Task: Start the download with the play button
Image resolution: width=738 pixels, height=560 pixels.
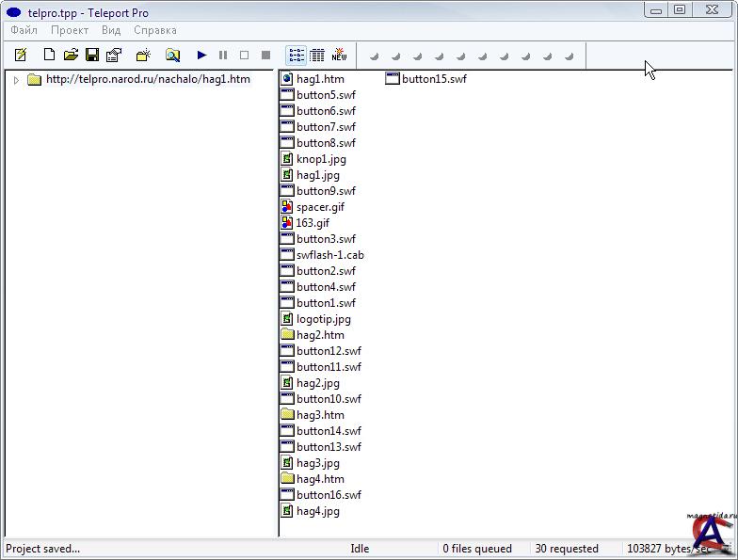Action: [201, 56]
